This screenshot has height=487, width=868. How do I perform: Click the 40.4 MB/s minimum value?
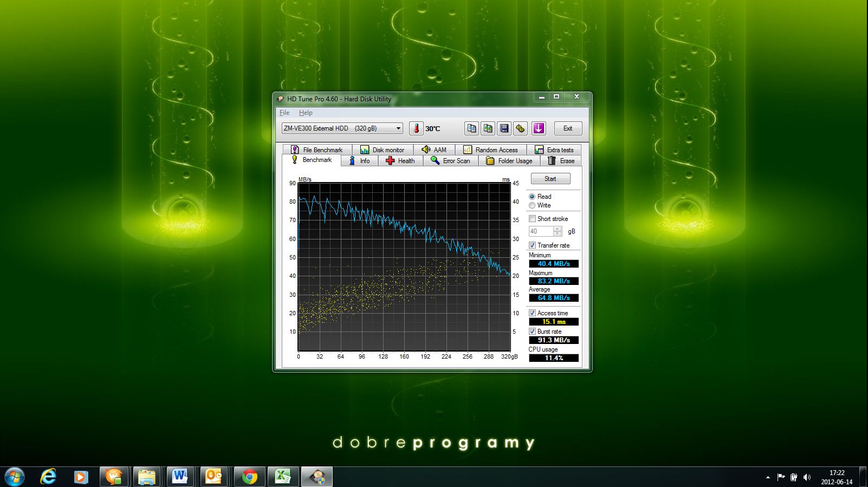tap(554, 264)
